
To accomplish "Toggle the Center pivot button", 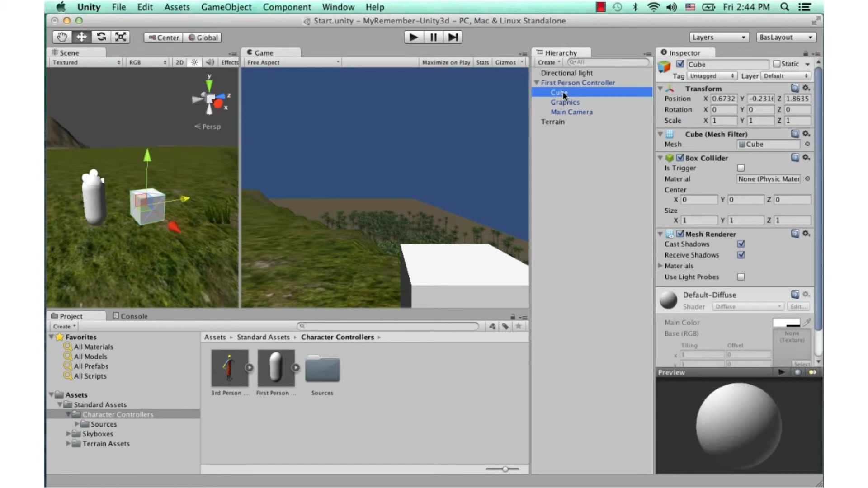I will [x=164, y=38].
